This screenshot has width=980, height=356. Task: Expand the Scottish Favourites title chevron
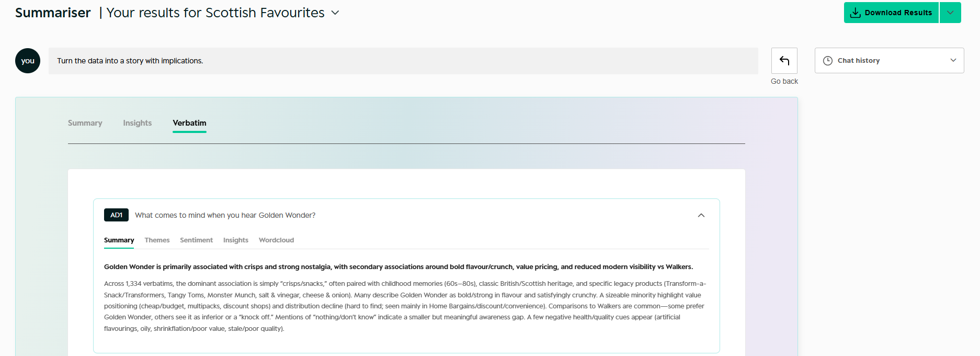tap(335, 13)
